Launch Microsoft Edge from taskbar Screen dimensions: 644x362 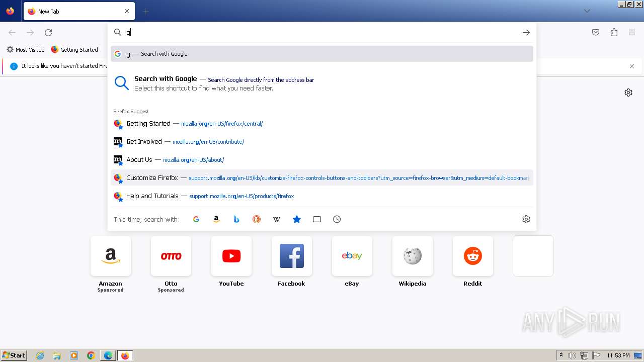click(x=108, y=355)
